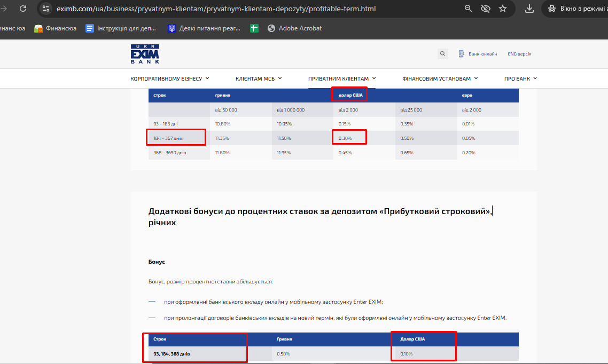Viewport: 608px width, 364px height.
Task: Click the bonus 0.10% долар США cell
Action: click(x=407, y=354)
